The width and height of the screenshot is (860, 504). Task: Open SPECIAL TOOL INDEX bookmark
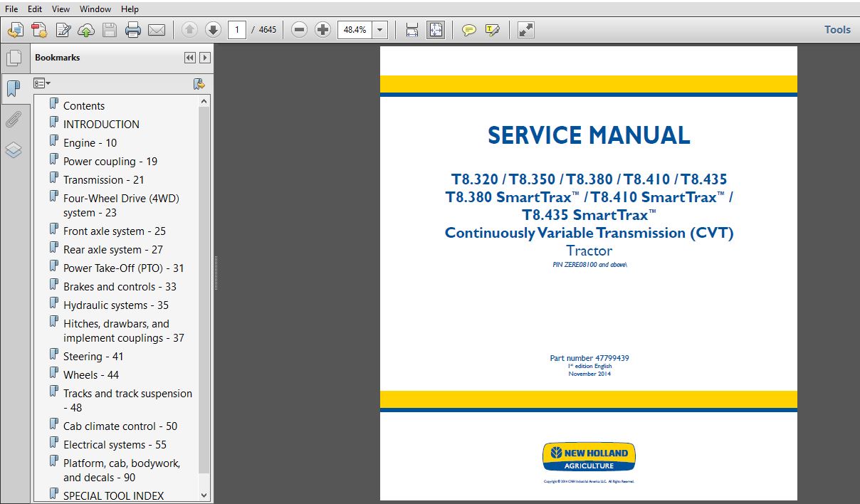click(113, 495)
